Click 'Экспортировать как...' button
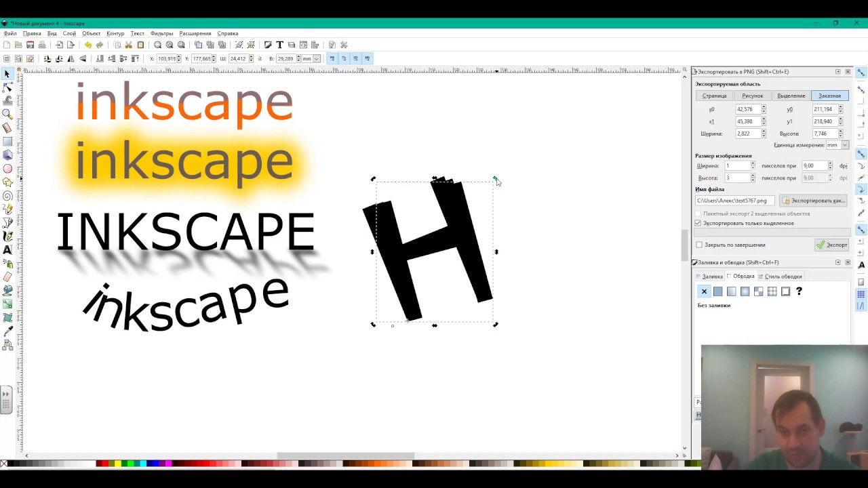 pyautogui.click(x=813, y=201)
